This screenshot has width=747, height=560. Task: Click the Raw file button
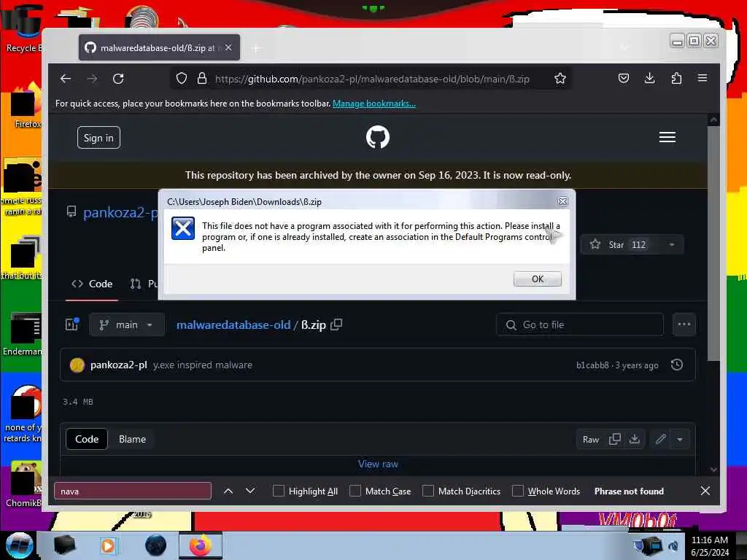(x=591, y=439)
